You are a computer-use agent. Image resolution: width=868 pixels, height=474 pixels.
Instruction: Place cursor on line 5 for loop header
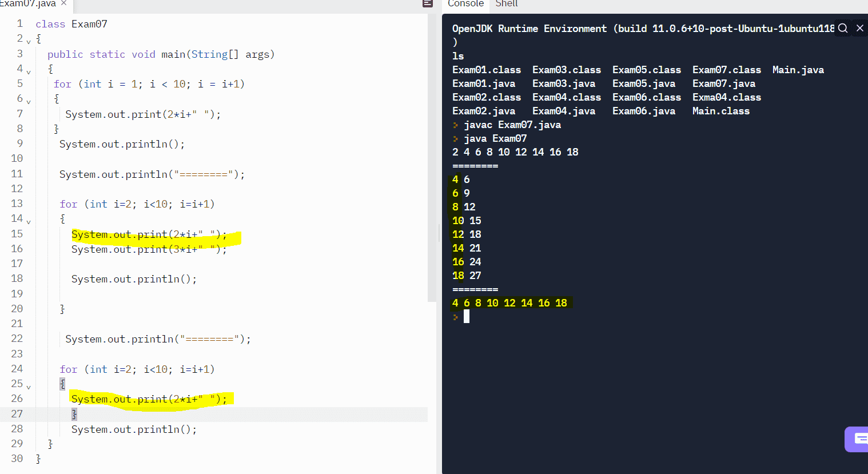(x=149, y=84)
